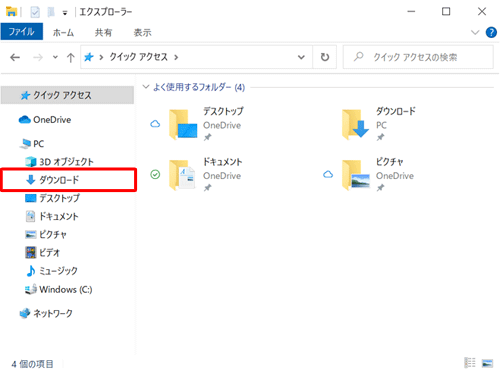Select the ピクチャ folder icon in content area
This screenshot has width=500, height=373.
(x=356, y=175)
